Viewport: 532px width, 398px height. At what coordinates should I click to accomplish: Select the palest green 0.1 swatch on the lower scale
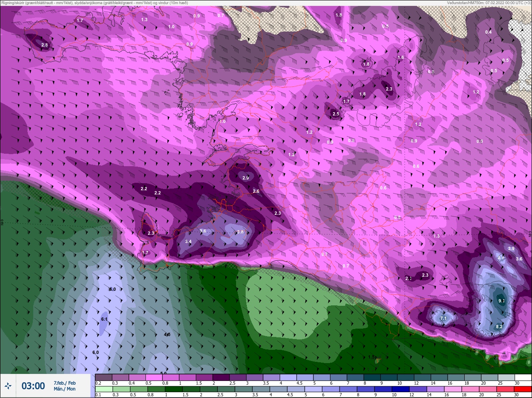tap(103, 389)
